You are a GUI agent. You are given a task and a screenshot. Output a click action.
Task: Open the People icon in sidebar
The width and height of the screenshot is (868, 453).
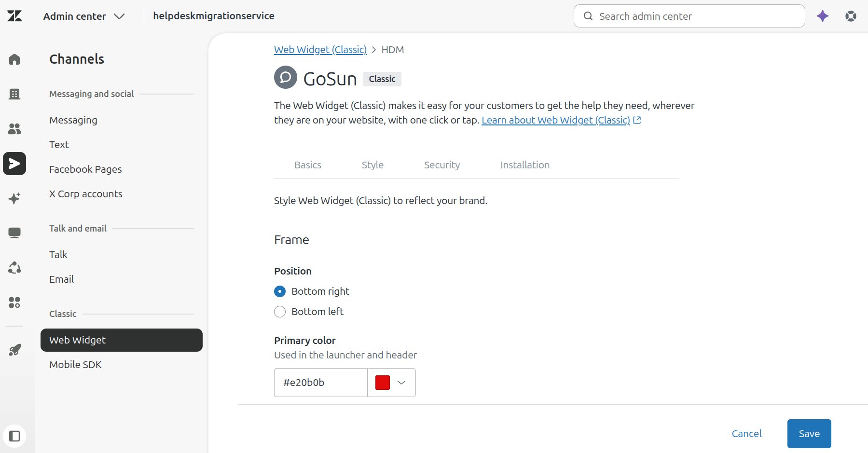pos(14,129)
